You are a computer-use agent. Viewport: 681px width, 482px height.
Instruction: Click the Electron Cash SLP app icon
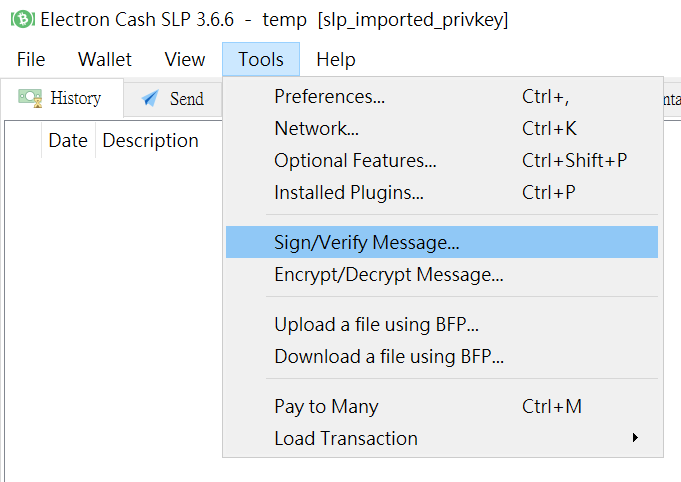coord(23,19)
